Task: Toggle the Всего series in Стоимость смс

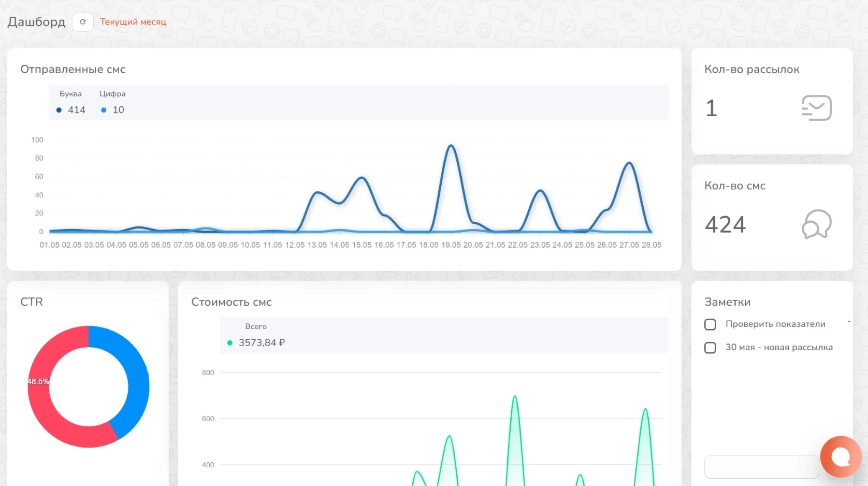Action: tap(256, 326)
